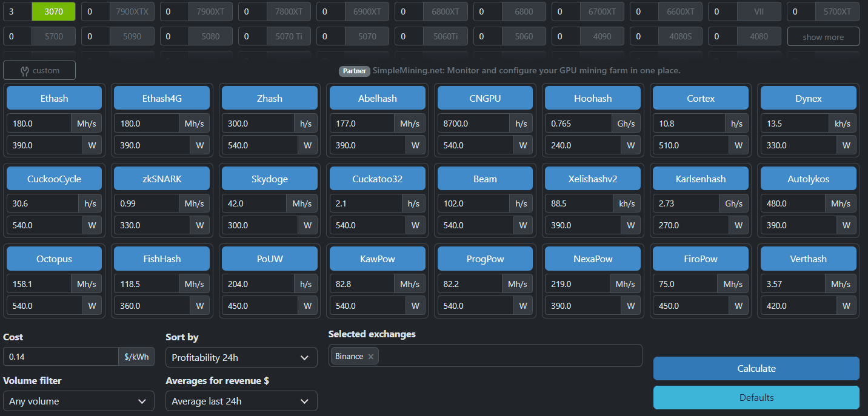The image size is (868, 416).
Task: Toggle the 3070 GPU button
Action: pos(54,12)
